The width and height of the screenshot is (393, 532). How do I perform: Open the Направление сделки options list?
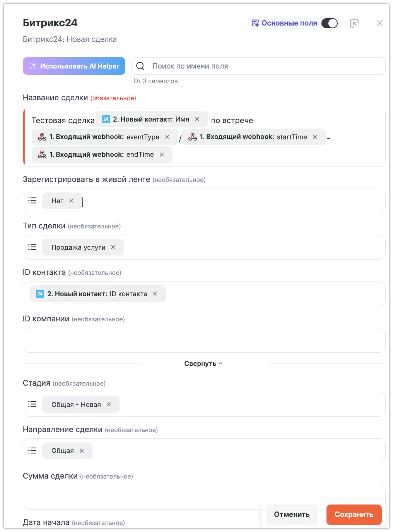(32, 451)
